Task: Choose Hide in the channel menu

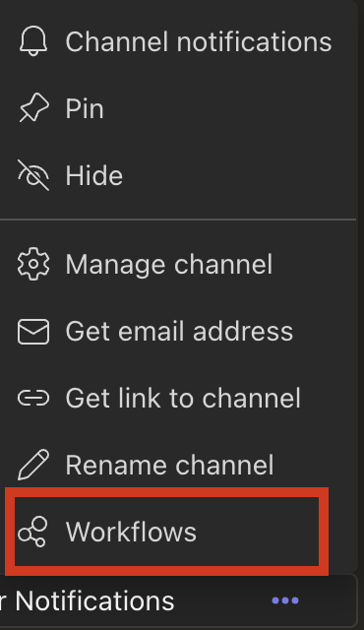Action: [x=178, y=175]
